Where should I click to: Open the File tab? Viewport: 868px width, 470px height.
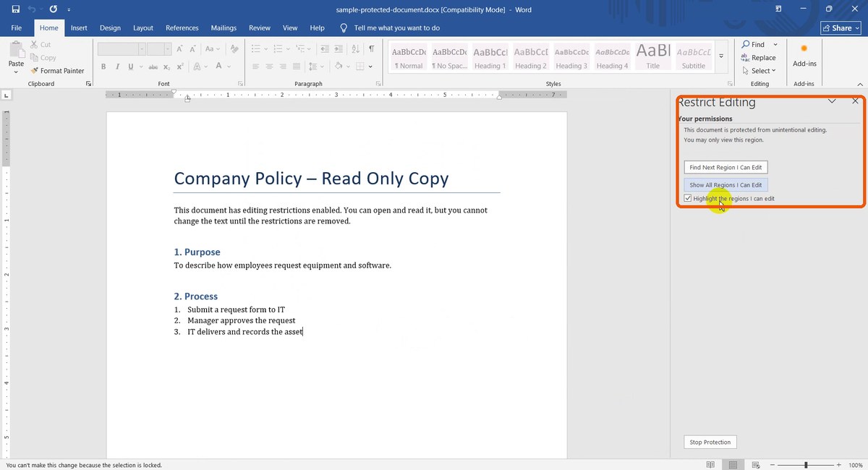(x=17, y=28)
